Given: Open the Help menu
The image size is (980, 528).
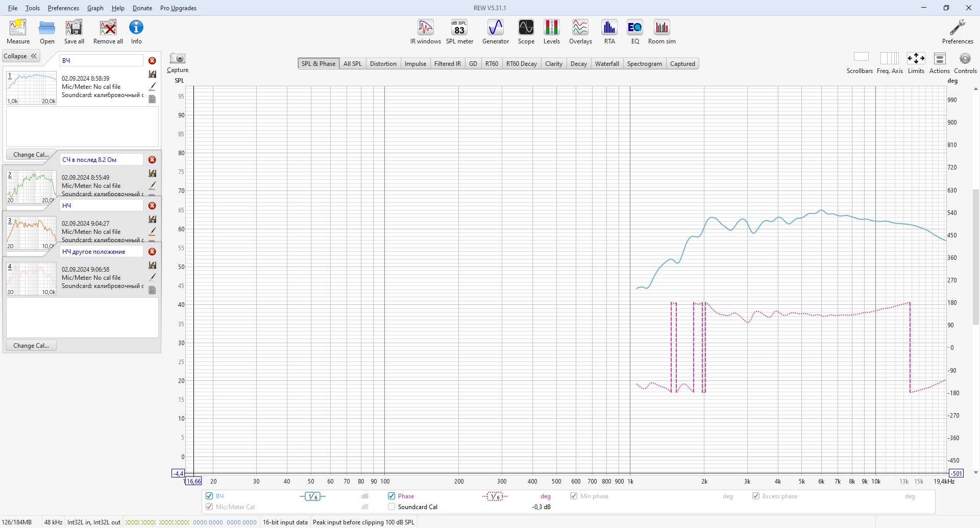Looking at the screenshot, I should click(118, 8).
